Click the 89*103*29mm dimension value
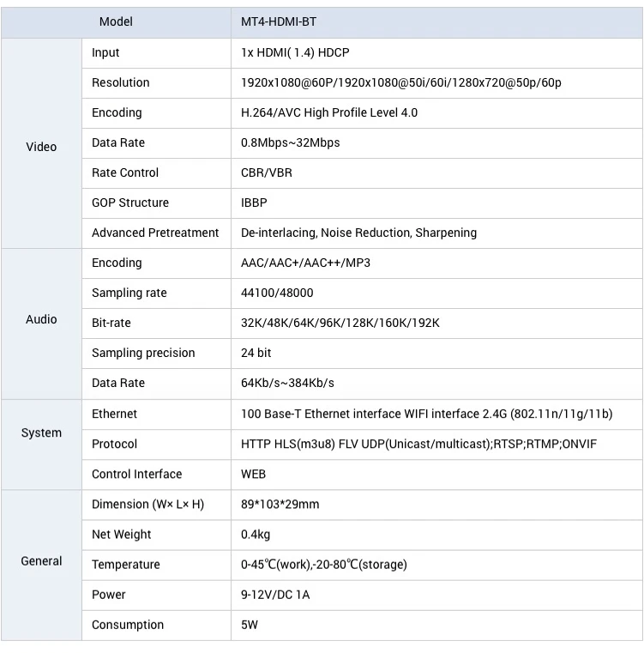The image size is (644, 653). 280,505
